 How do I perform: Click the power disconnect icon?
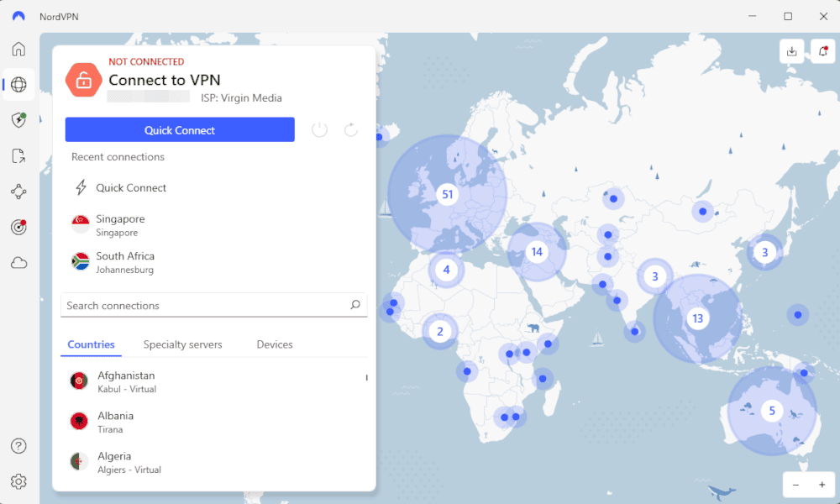pyautogui.click(x=319, y=129)
